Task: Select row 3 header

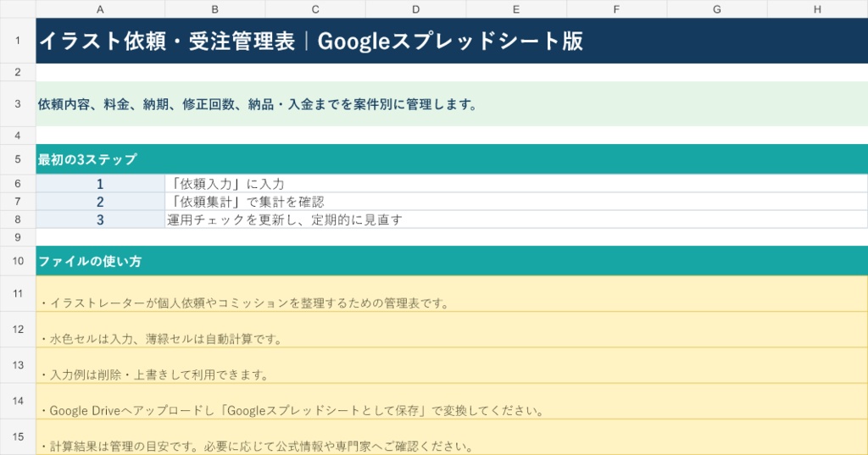Action: (x=18, y=103)
